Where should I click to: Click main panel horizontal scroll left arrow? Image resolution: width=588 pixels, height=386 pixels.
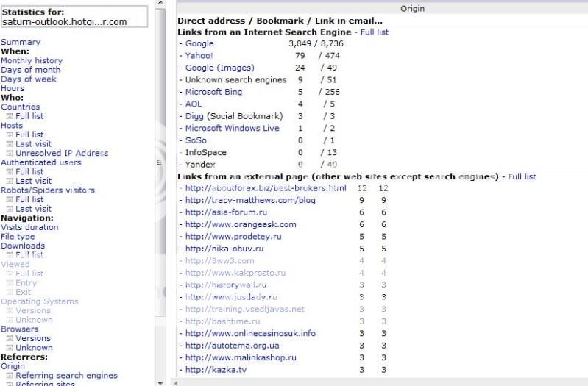pyautogui.click(x=174, y=382)
